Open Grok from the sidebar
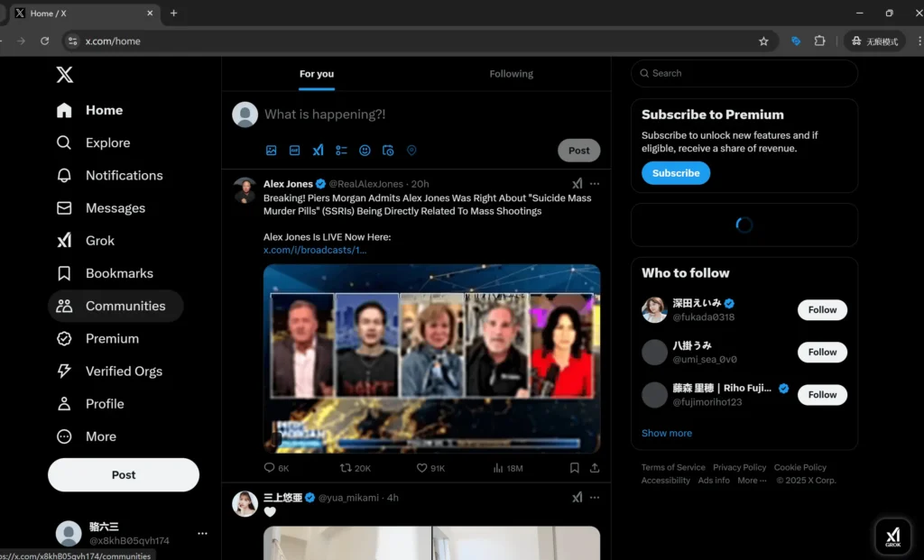The height and width of the screenshot is (560, 924). pyautogui.click(x=86, y=241)
